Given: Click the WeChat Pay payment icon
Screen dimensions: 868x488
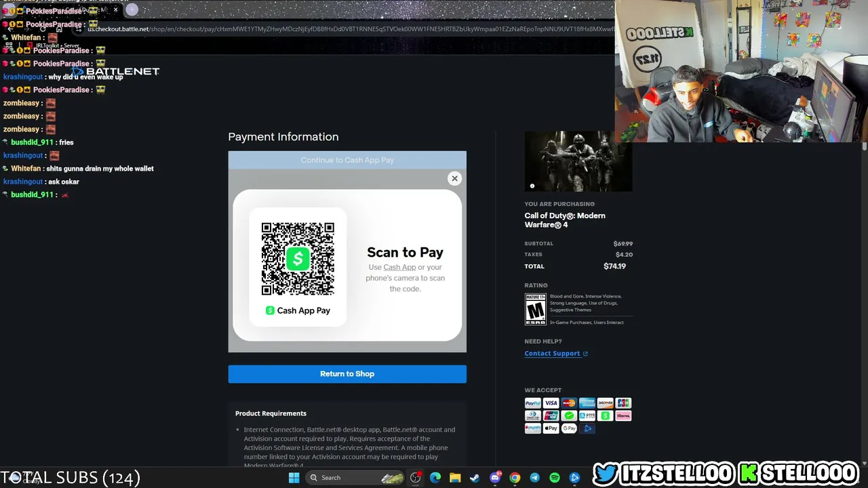Looking at the screenshot, I should click(569, 415).
